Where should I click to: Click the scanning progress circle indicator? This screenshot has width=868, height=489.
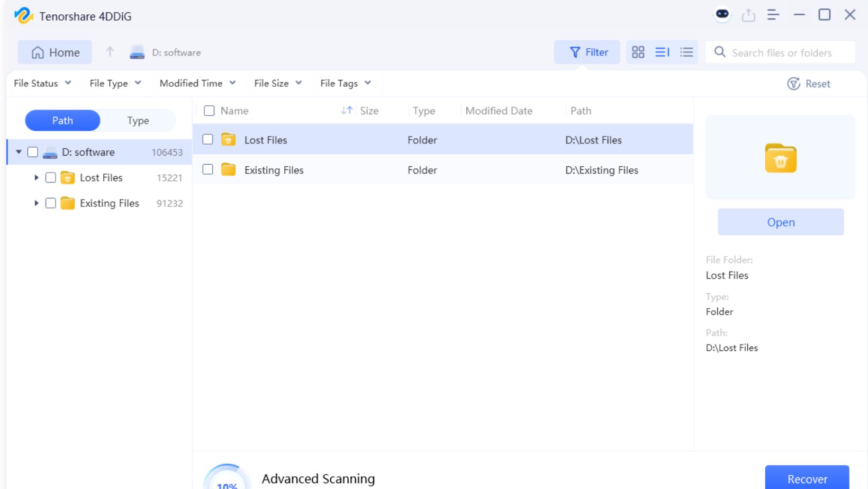pyautogui.click(x=227, y=479)
